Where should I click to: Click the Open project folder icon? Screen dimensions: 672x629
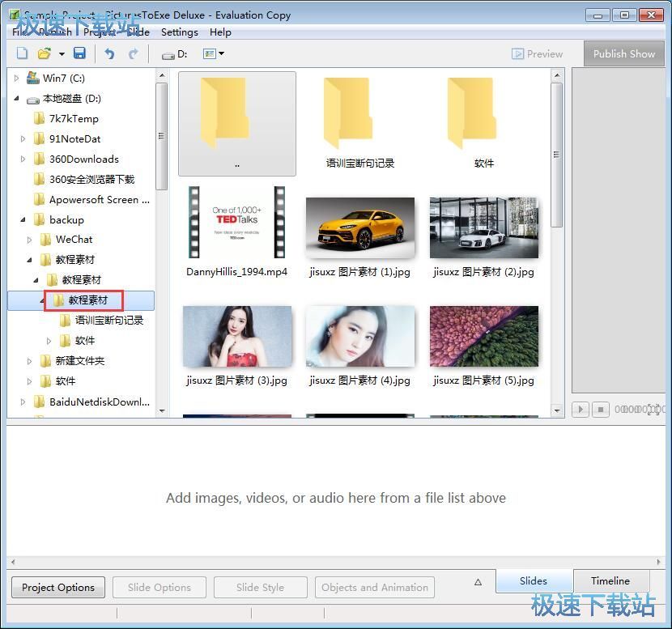pos(45,53)
